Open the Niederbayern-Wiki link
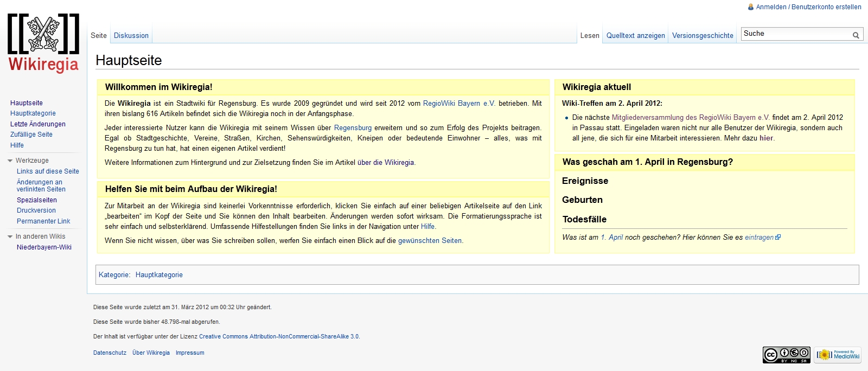The width and height of the screenshot is (868, 371). point(44,247)
